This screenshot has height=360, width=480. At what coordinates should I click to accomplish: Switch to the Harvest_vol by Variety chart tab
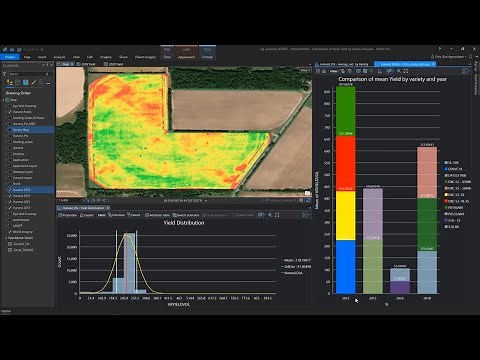(342, 64)
